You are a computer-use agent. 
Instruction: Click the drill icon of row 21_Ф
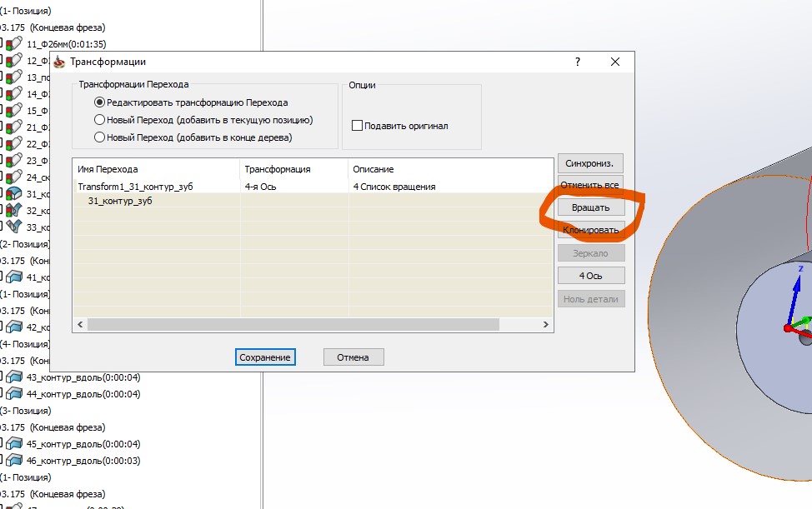(14, 127)
